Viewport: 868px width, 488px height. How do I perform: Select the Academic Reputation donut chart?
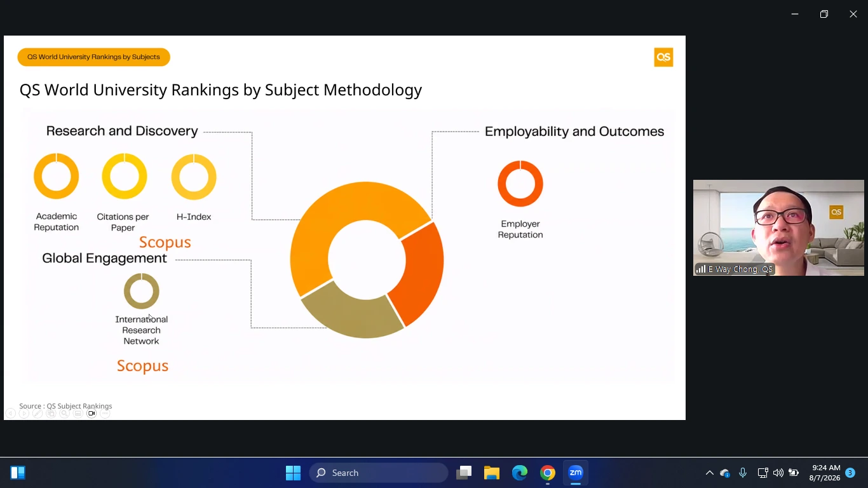click(57, 176)
